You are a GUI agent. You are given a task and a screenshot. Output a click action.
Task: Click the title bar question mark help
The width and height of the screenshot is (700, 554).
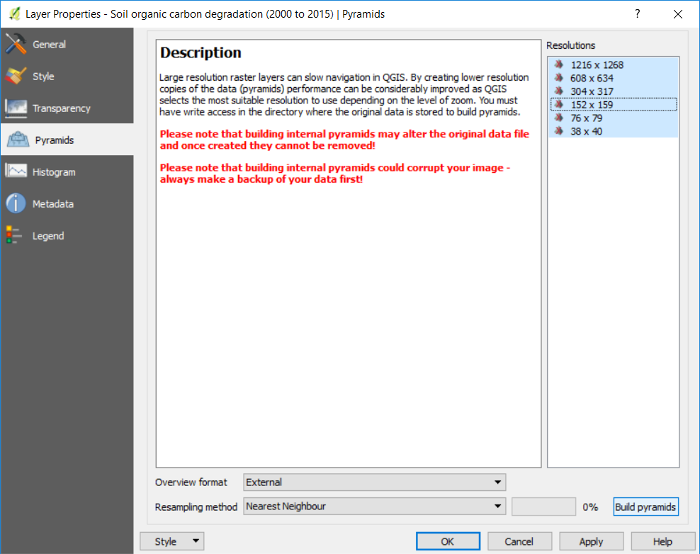(638, 14)
